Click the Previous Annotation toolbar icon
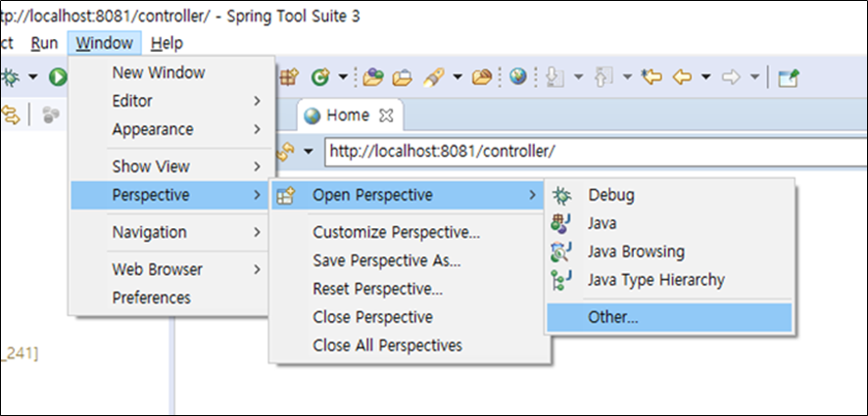 tap(603, 77)
